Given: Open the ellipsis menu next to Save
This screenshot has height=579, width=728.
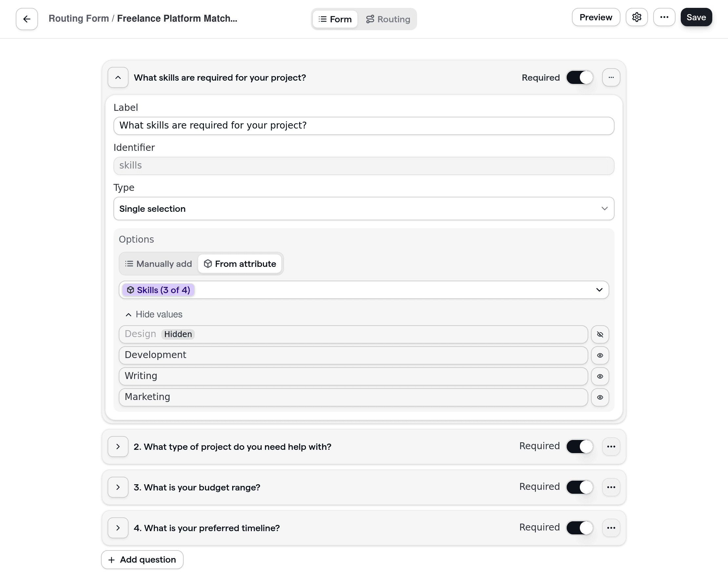Looking at the screenshot, I should pyautogui.click(x=664, y=17).
